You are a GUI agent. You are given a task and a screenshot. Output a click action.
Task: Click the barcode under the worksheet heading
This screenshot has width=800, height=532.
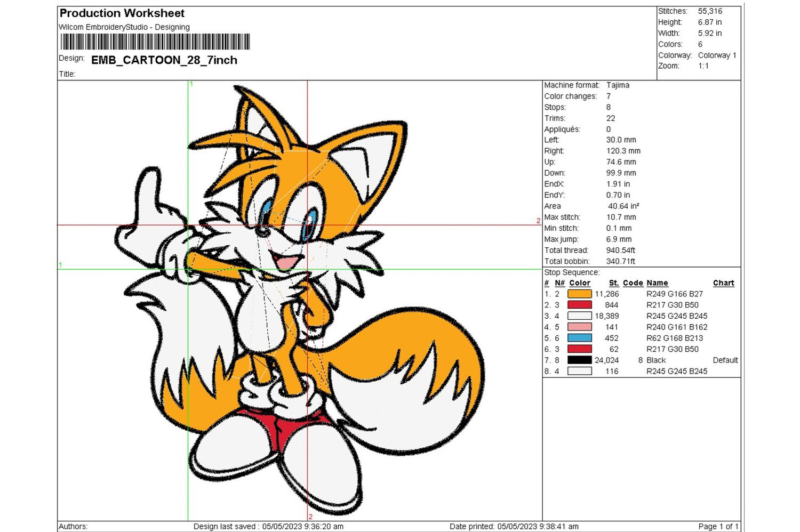click(x=155, y=42)
